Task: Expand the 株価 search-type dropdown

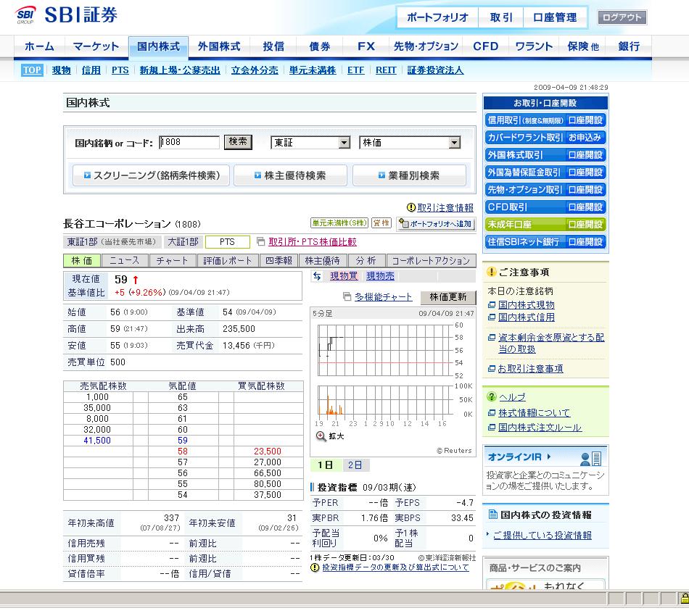Action: tap(454, 143)
